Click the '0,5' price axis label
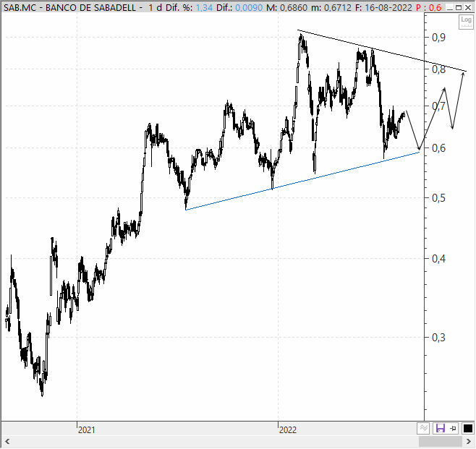The image size is (476, 449). tap(438, 198)
